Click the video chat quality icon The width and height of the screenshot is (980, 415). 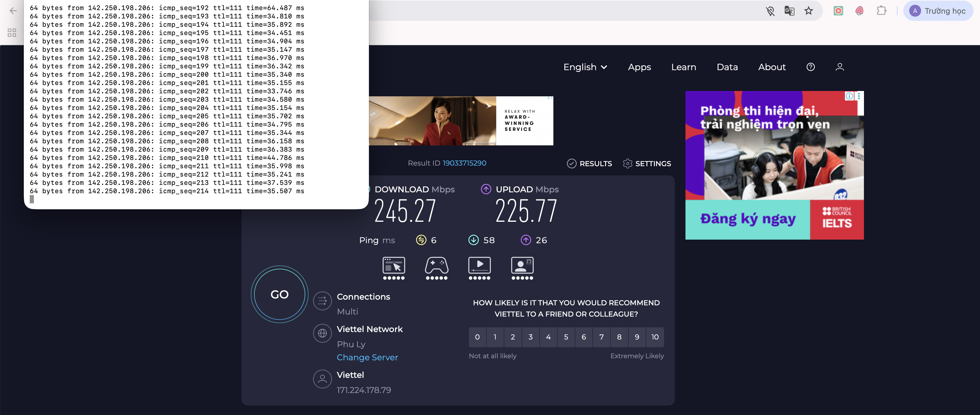522,266
